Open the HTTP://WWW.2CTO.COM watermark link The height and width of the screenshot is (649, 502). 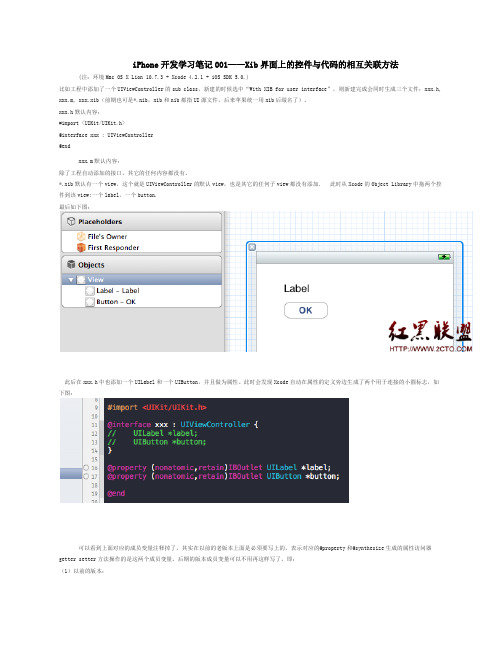pyautogui.click(x=430, y=349)
